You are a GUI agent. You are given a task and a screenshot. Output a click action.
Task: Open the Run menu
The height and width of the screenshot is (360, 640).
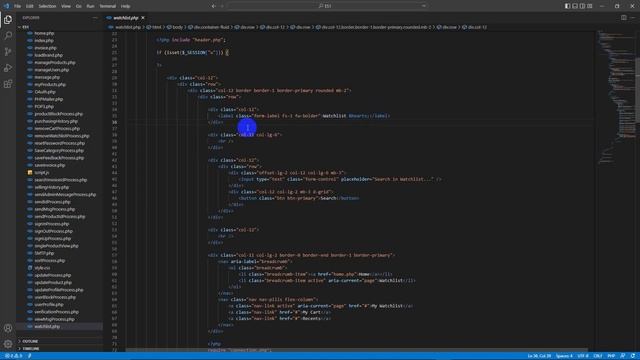point(91,6)
